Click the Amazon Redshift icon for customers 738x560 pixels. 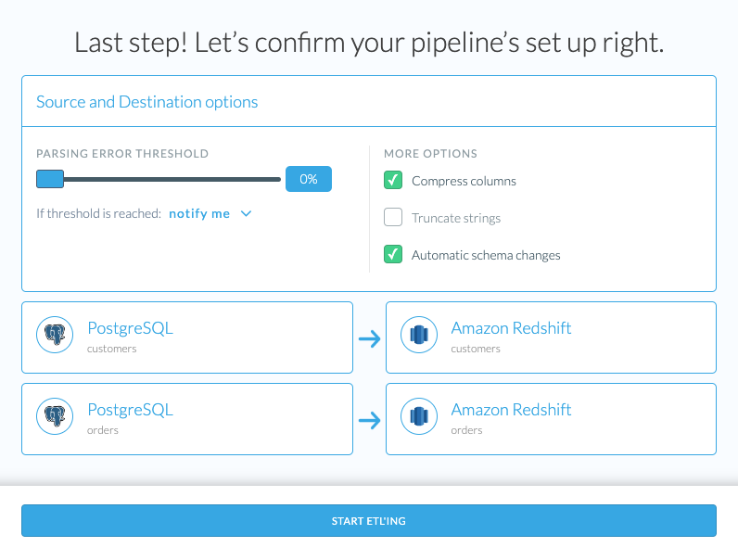[x=419, y=335]
